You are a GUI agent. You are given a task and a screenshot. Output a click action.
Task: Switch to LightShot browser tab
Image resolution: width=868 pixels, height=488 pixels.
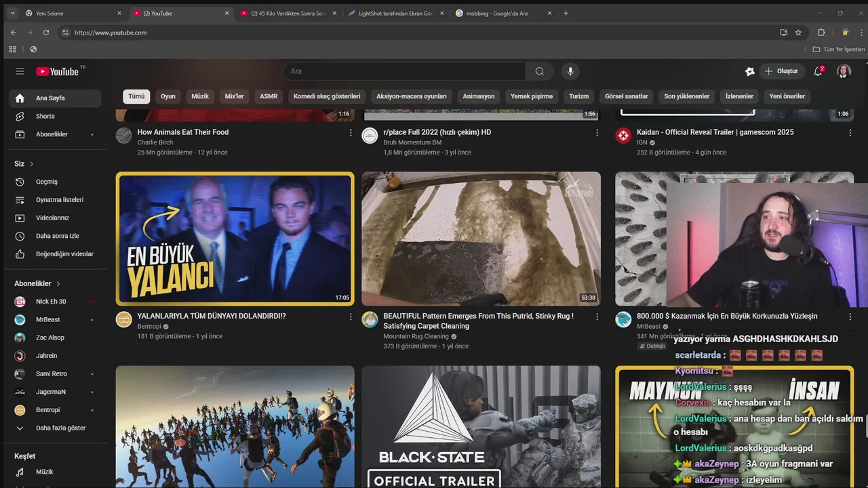pyautogui.click(x=396, y=13)
